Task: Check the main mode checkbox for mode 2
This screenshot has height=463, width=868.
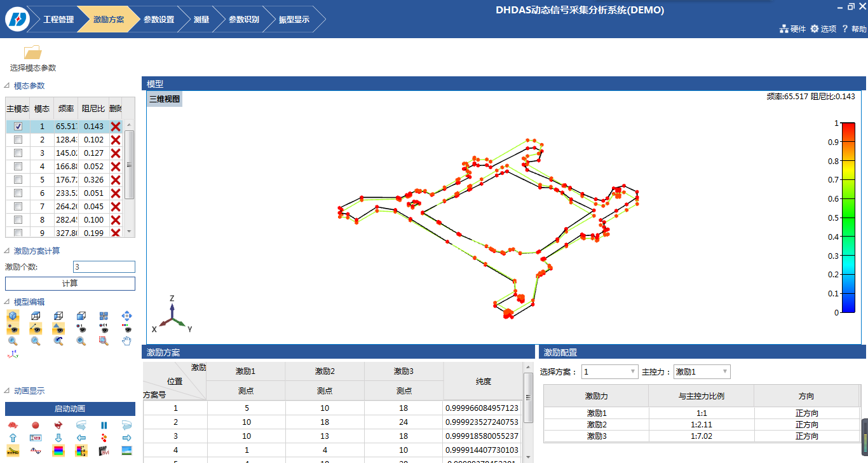Action: tap(18, 140)
